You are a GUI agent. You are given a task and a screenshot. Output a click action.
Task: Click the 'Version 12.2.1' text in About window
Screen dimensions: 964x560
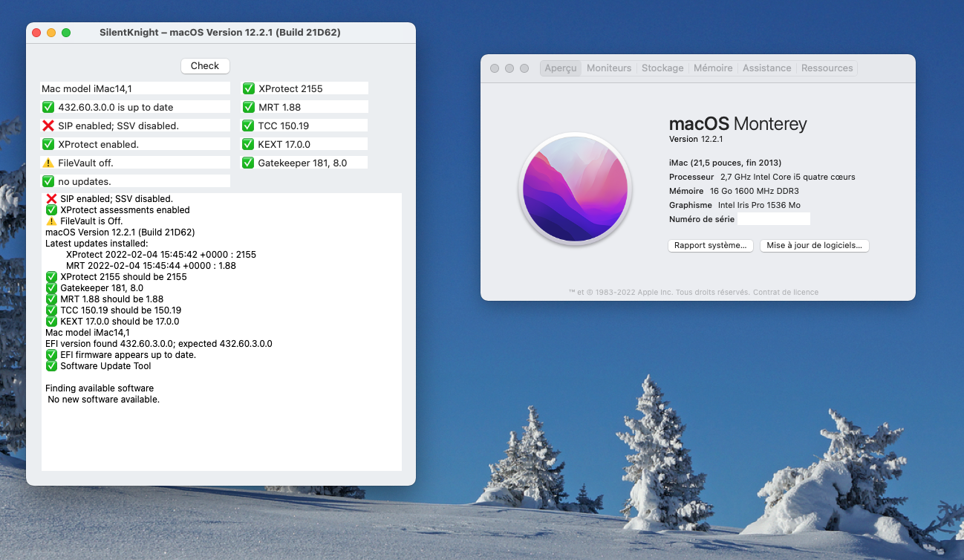click(x=696, y=139)
